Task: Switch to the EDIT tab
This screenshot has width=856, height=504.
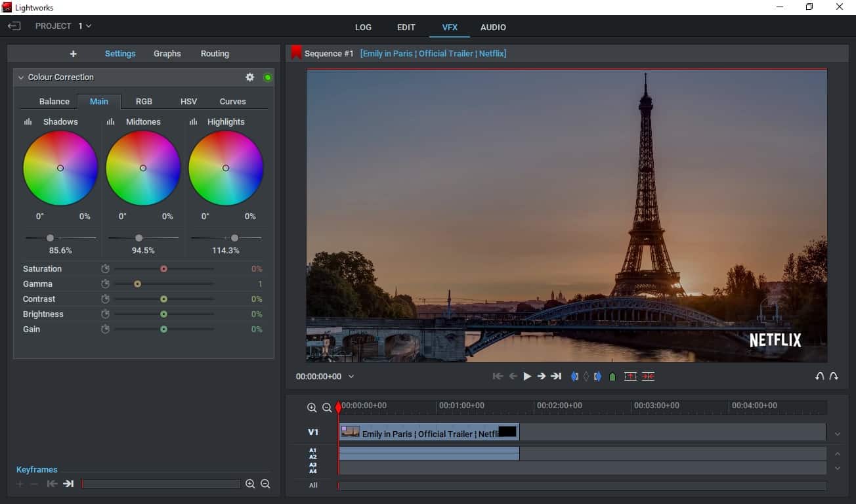Action: coord(406,28)
